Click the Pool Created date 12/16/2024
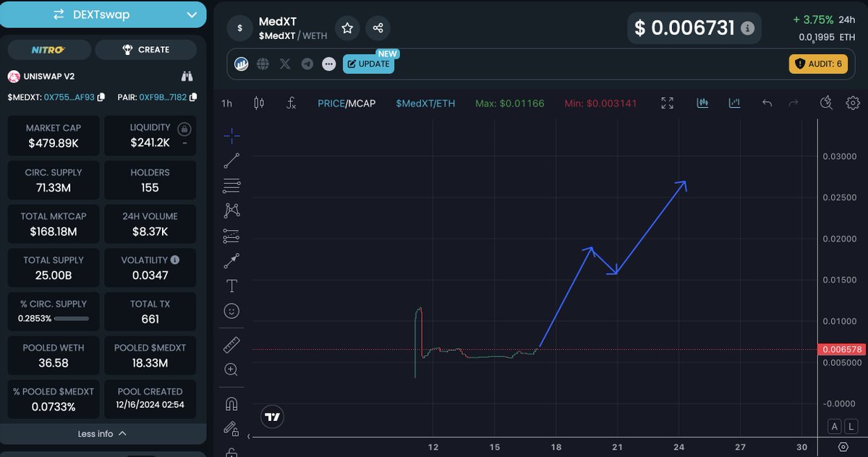Image resolution: width=868 pixels, height=457 pixels. pos(150,405)
